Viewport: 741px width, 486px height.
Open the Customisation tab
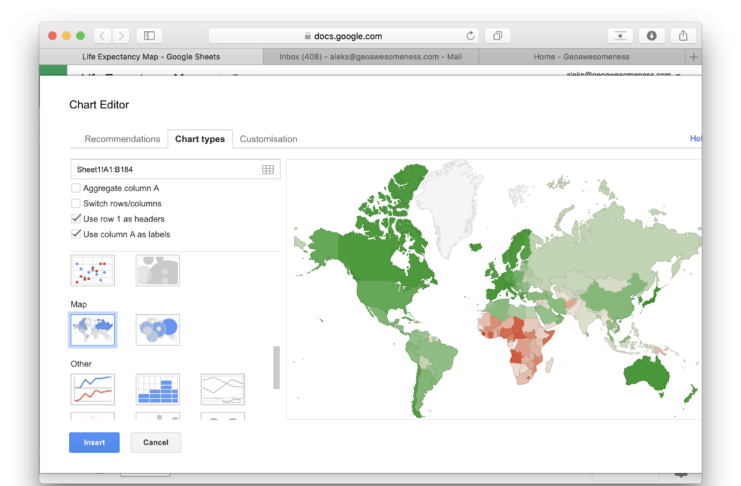coord(268,139)
